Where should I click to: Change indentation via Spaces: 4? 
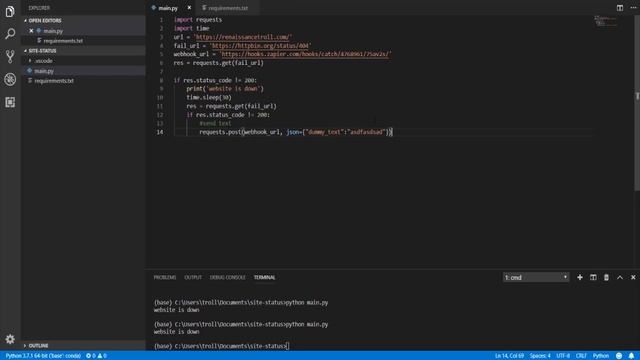540,356
